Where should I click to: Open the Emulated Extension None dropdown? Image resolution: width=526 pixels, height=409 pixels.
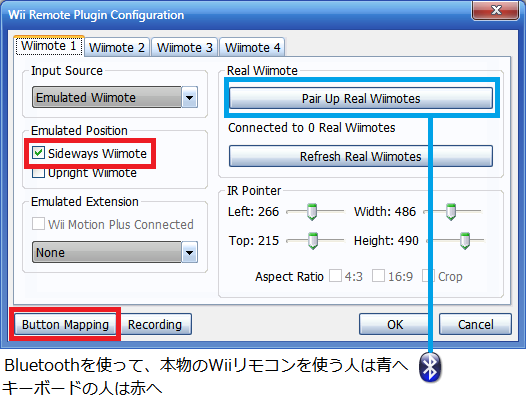(x=190, y=252)
